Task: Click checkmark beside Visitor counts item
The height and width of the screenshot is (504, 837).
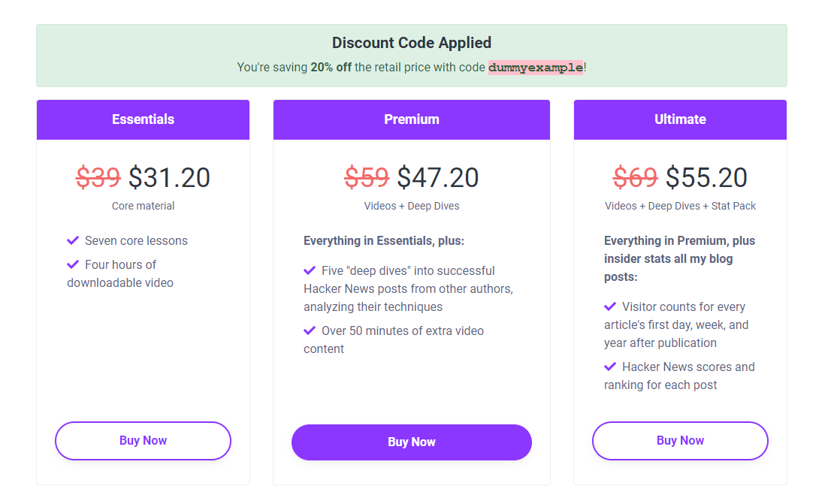Action: (610, 306)
